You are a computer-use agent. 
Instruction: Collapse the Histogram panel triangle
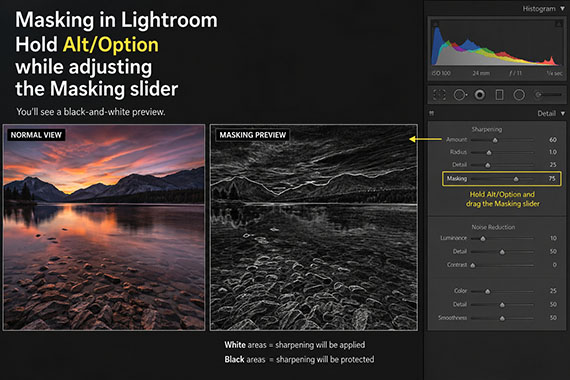pyautogui.click(x=563, y=8)
